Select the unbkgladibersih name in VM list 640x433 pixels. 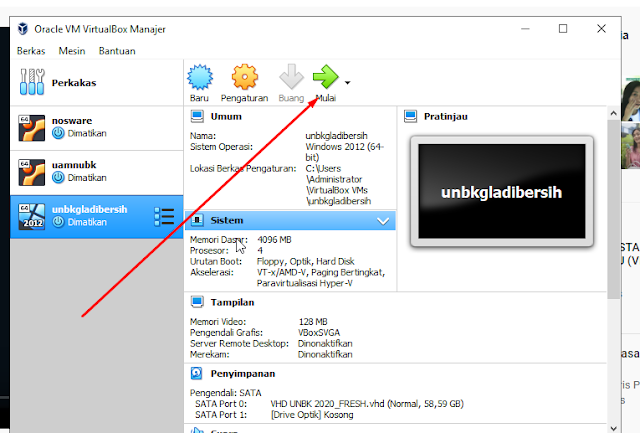(89, 209)
